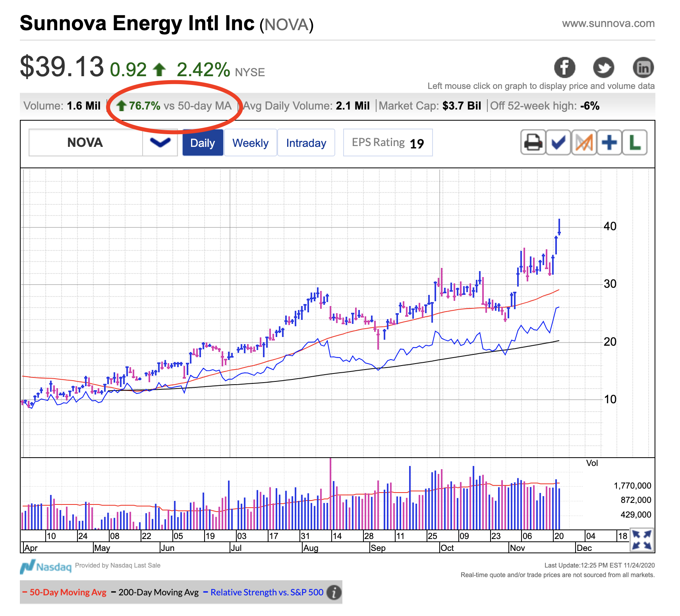This screenshot has width=680, height=616.
Task: Click the Oct month label
Action: tap(447, 548)
